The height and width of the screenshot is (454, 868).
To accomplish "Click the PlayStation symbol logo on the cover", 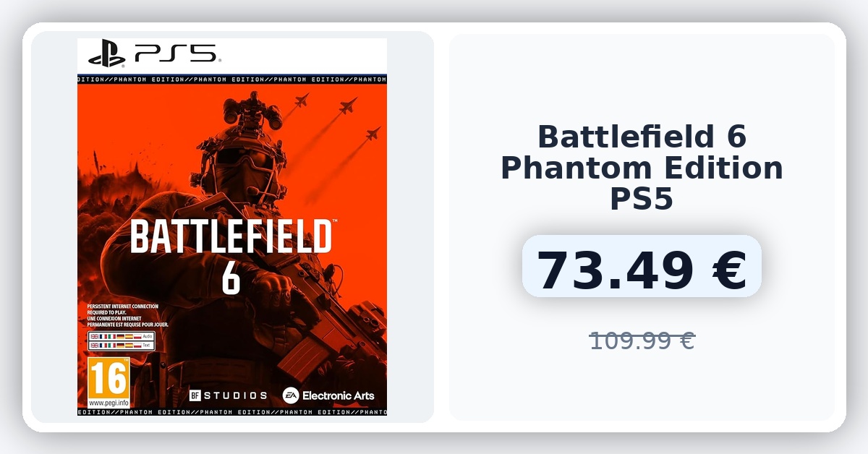I will [x=107, y=53].
